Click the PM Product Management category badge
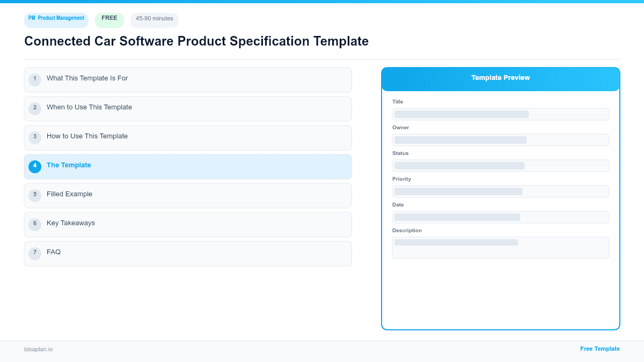The width and height of the screenshot is (644, 362). pyautogui.click(x=56, y=20)
